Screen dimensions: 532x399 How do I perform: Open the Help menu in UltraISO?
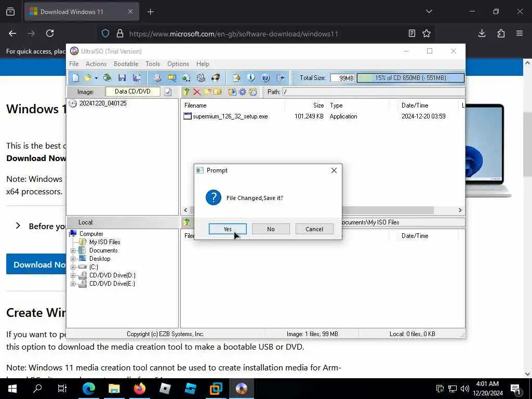coord(203,64)
